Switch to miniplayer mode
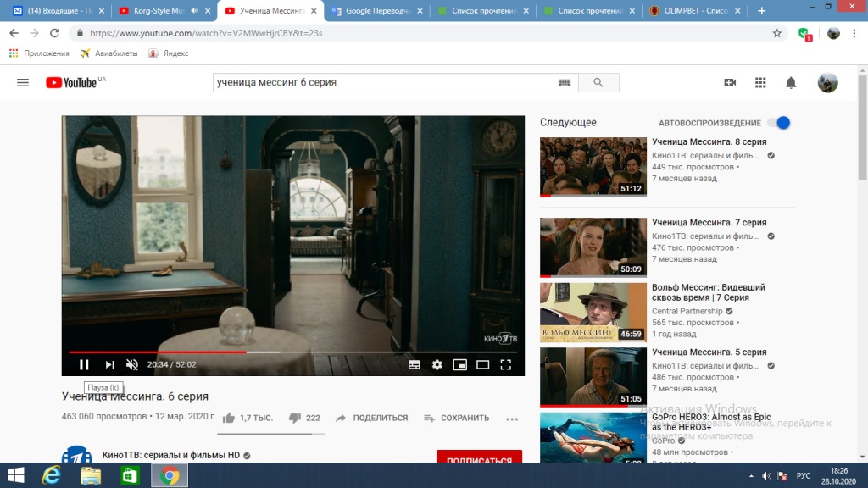 (460, 364)
